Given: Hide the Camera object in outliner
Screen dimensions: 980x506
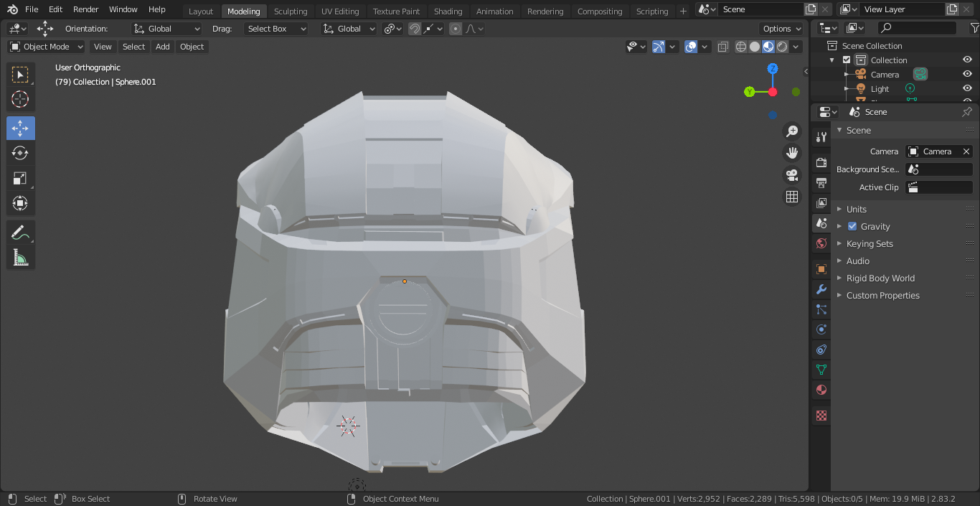Looking at the screenshot, I should tap(967, 74).
